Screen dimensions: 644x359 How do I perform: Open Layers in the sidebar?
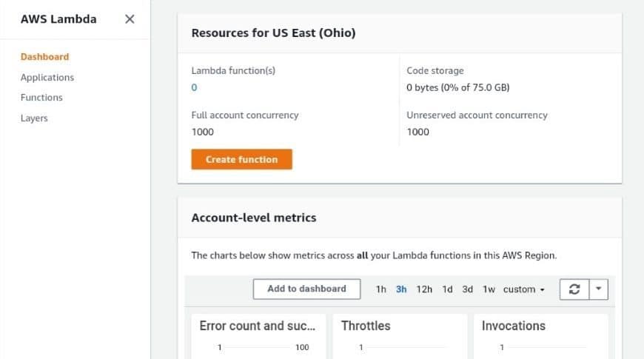pyautogui.click(x=34, y=118)
